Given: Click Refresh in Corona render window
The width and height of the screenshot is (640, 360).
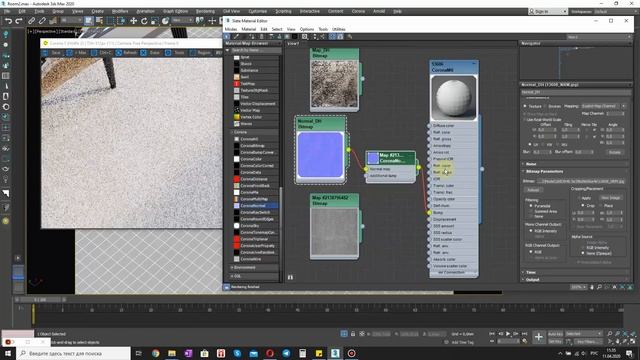Looking at the screenshot, I should (x=127, y=53).
